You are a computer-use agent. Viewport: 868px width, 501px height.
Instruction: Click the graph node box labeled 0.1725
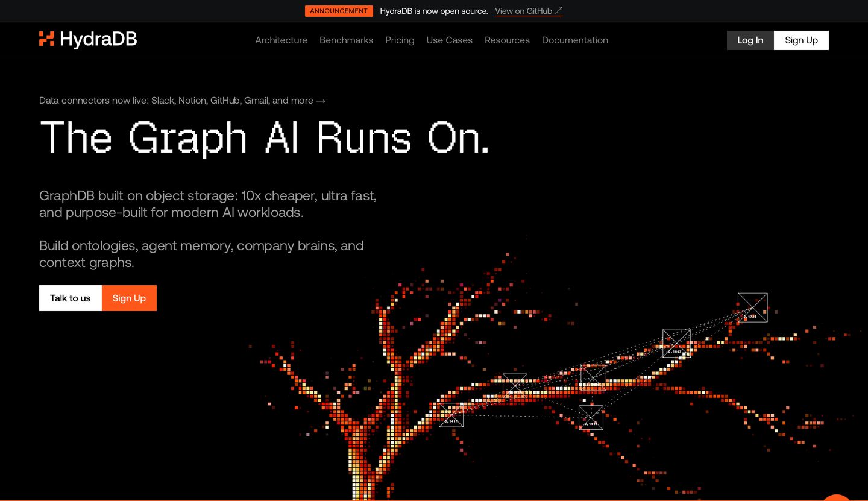point(753,307)
